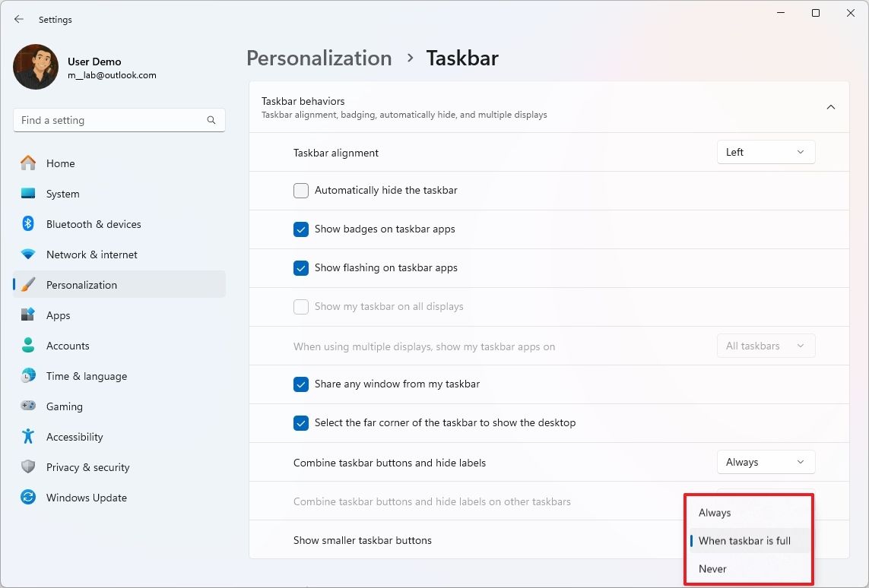The image size is (869, 588).
Task: Select the Gaming controller icon
Action: [x=28, y=406]
